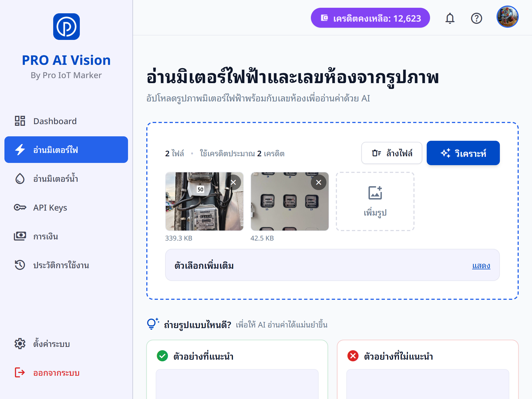Click the settings gear icon
Viewport: 532px width, 399px height.
point(20,344)
